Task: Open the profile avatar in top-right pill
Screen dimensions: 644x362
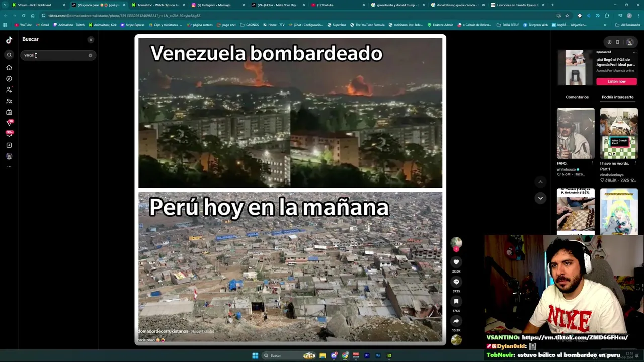Action: 629,42
